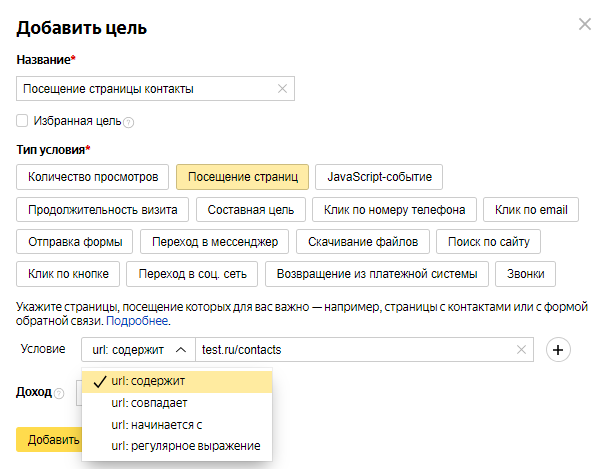Image resolution: width=607 pixels, height=469 pixels.
Task: Add another condition with plus button
Action: 560,349
